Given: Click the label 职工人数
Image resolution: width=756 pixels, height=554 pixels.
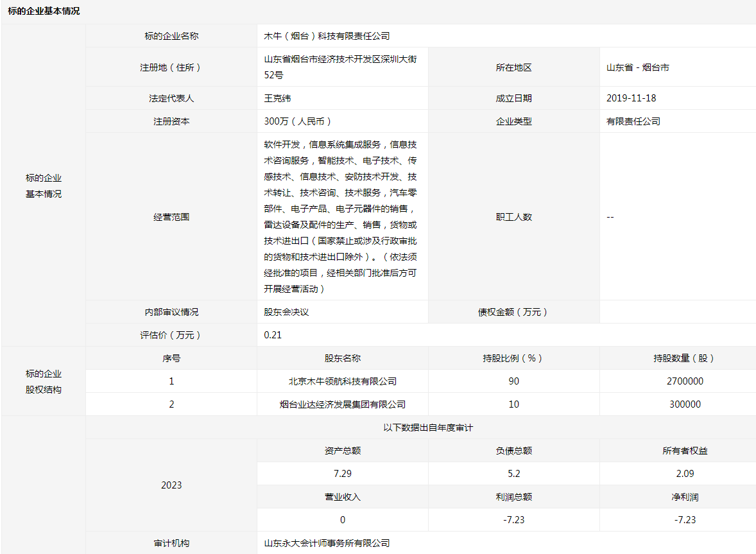Looking at the screenshot, I should pos(513,217).
